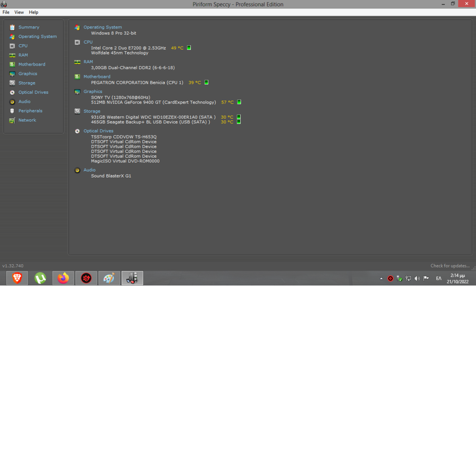This screenshot has width=476, height=474.
Task: Click the icon beside the Motherboard heading
Action: 77,77
